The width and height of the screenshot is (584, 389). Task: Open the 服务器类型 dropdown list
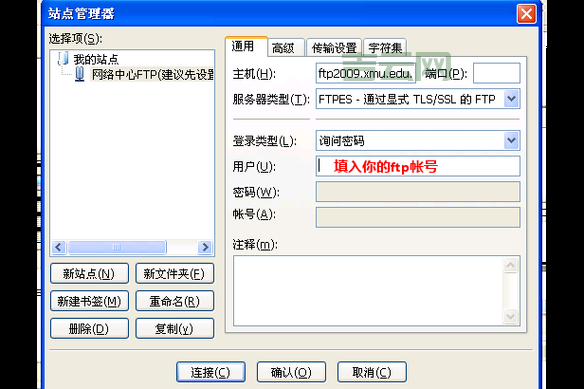[512, 99]
